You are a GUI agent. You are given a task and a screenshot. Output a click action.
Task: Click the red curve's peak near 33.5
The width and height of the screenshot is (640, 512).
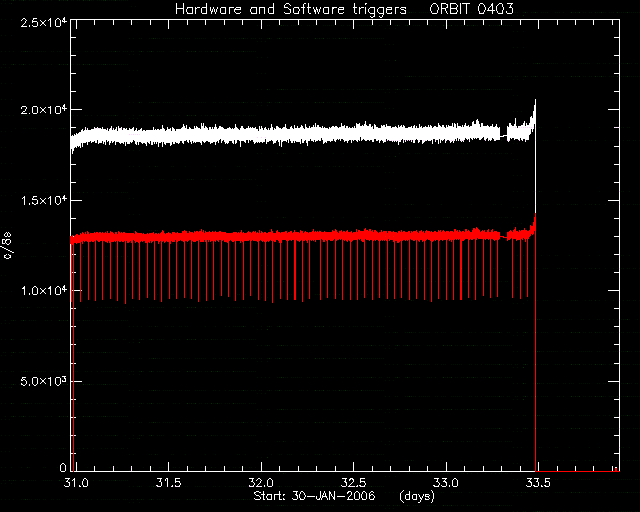point(535,215)
